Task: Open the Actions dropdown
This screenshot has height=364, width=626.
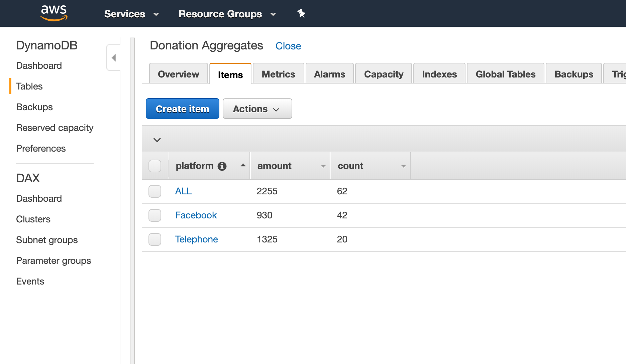Action: pos(257,109)
